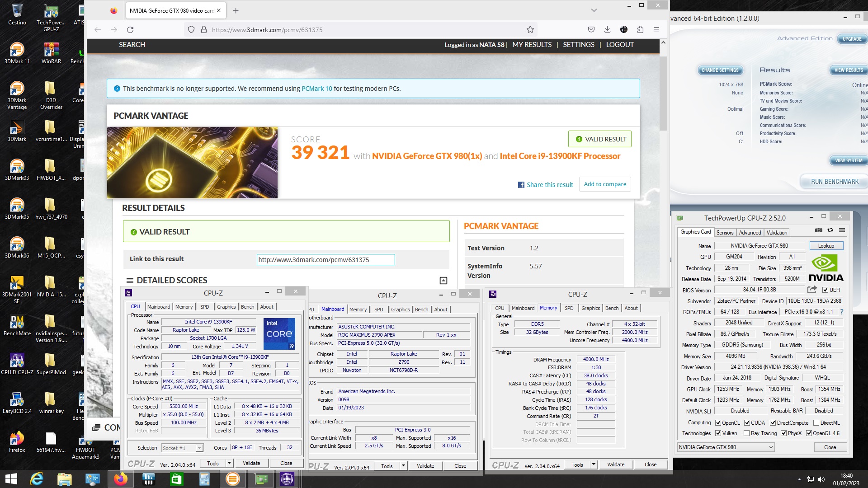Image resolution: width=868 pixels, height=488 pixels.
Task: Open Windows Start button
Action: [x=11, y=479]
